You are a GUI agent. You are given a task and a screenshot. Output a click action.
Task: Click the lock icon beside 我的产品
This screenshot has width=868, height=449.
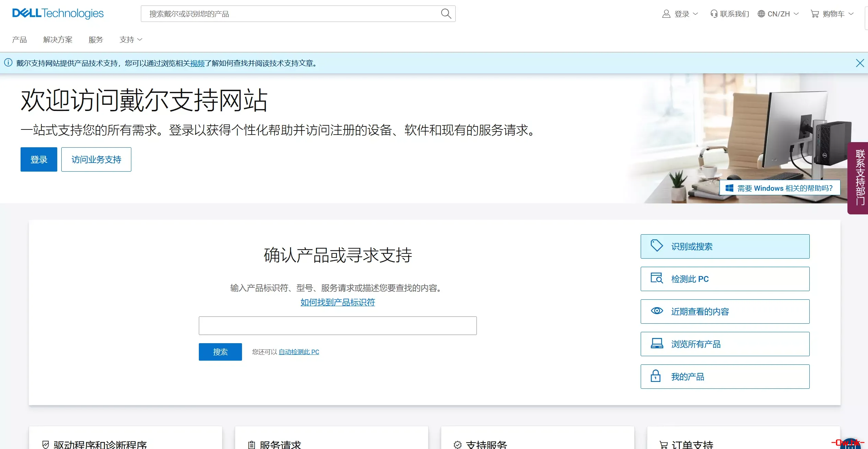656,376
